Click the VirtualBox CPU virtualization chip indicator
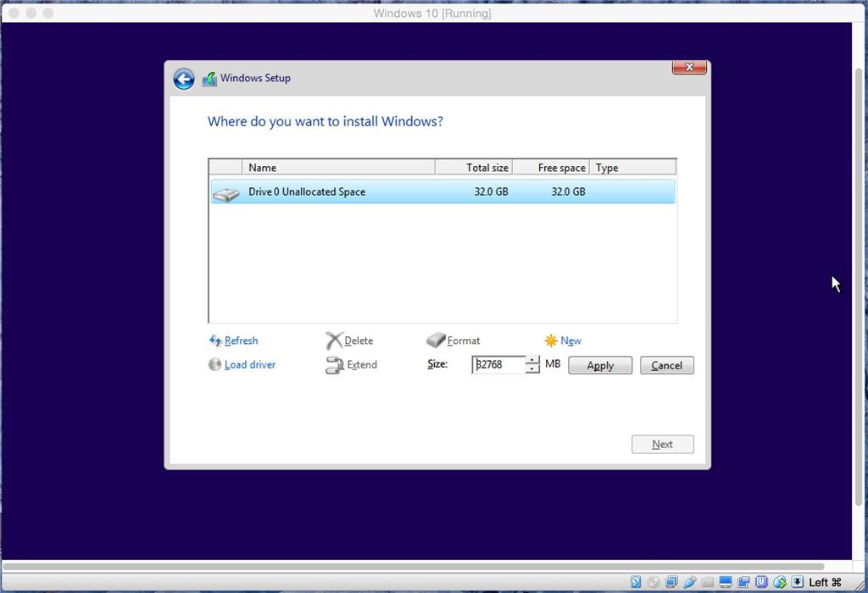868x593 pixels. click(x=762, y=581)
